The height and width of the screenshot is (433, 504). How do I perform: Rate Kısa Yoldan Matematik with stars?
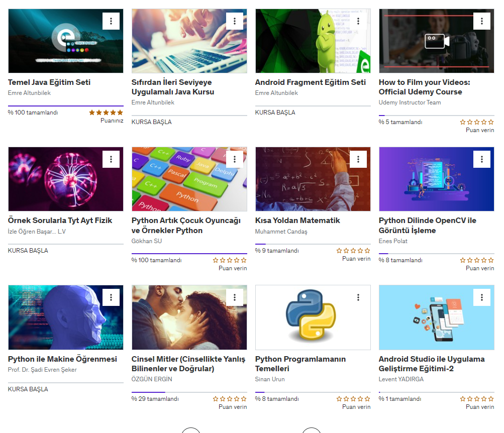(353, 251)
